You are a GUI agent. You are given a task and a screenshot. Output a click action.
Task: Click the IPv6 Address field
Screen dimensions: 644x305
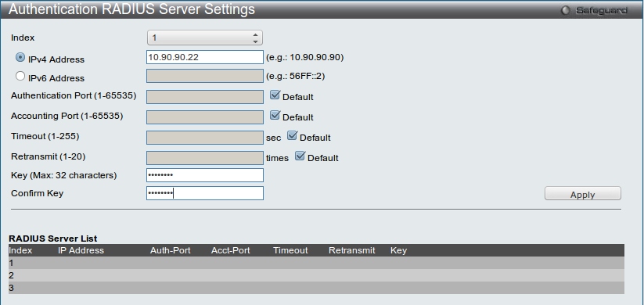(205, 76)
